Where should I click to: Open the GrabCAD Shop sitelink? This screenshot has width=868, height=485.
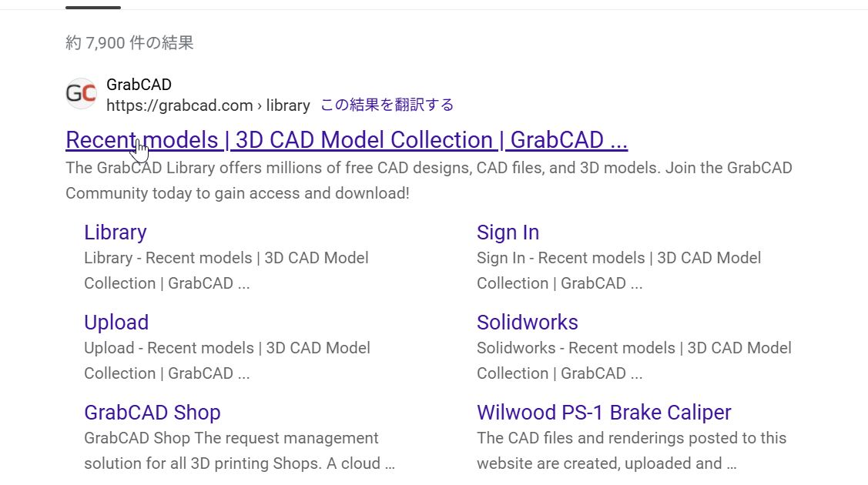152,413
